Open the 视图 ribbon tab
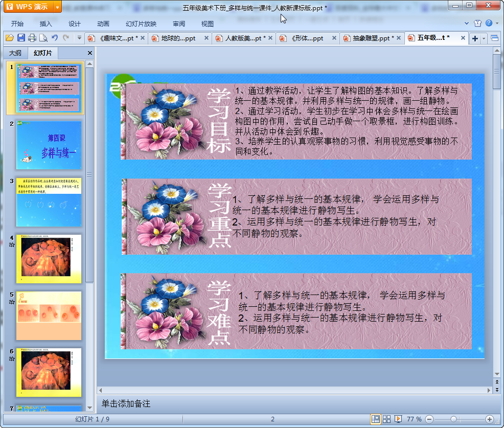The width and height of the screenshot is (504, 428). tap(208, 24)
